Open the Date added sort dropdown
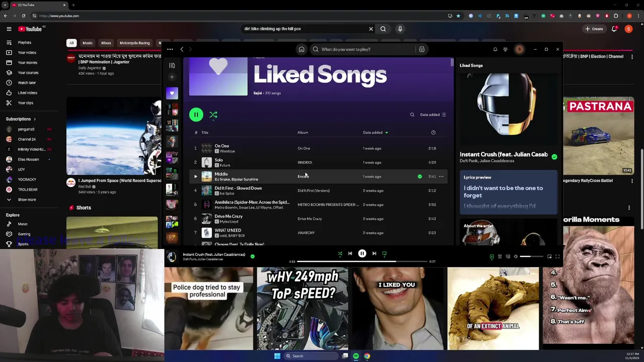644x362 pixels. click(x=433, y=115)
